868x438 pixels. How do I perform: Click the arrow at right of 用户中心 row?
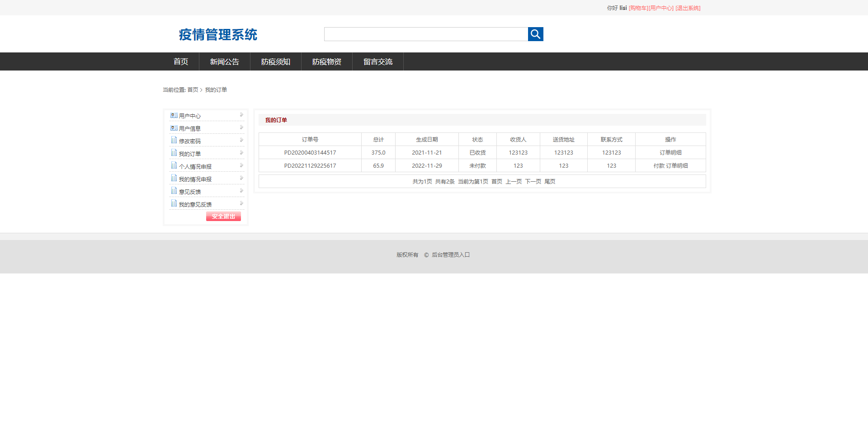click(x=241, y=115)
